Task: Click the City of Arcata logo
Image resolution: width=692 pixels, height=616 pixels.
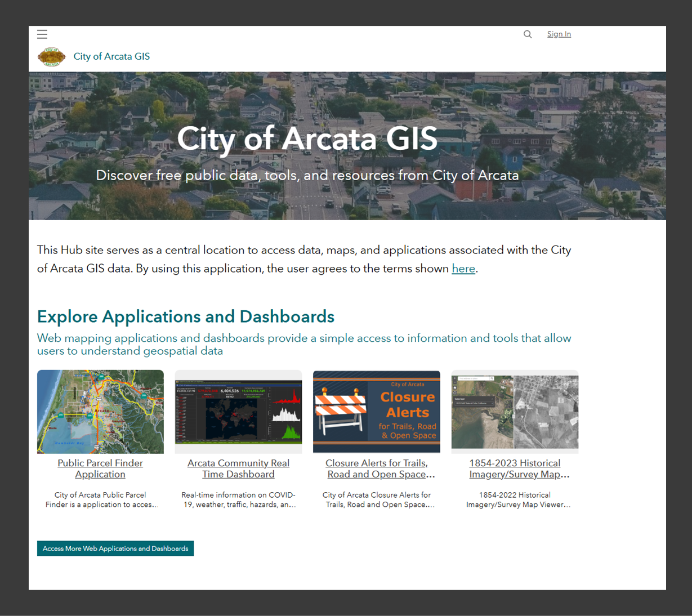Action: click(x=52, y=56)
